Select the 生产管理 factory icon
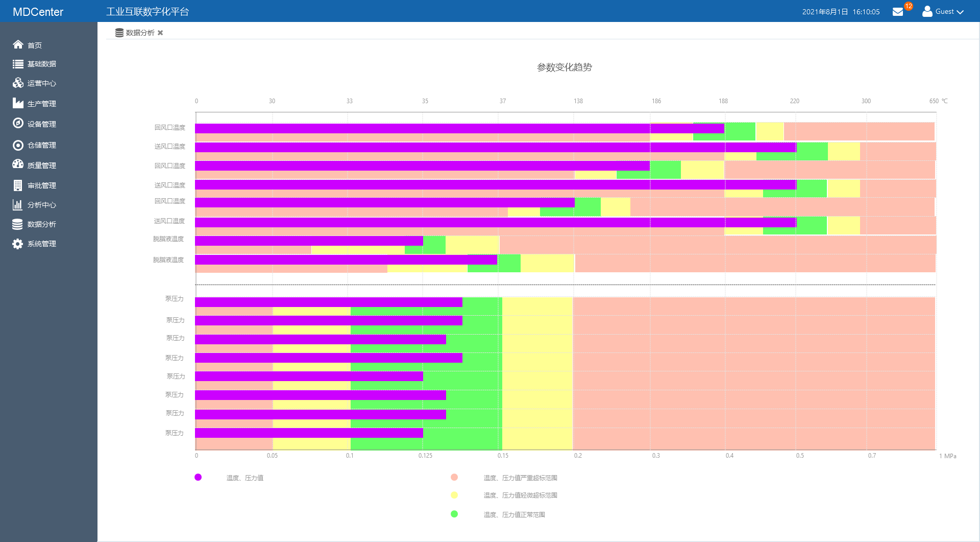Image resolution: width=980 pixels, height=542 pixels. coord(18,103)
